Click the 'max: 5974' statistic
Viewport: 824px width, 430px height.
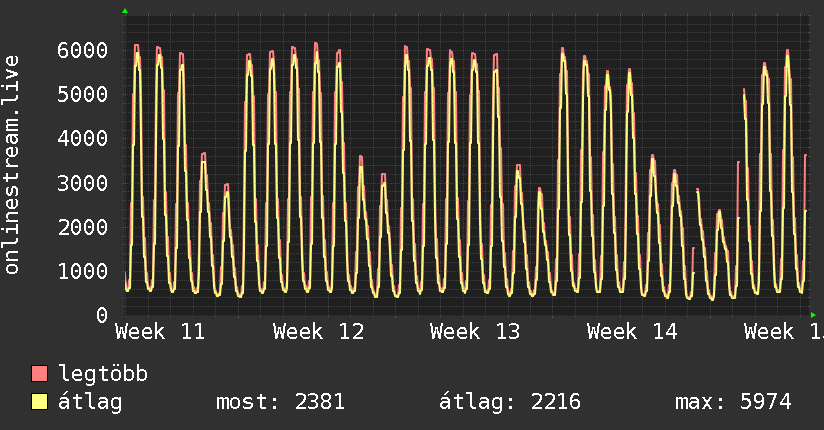(733, 402)
